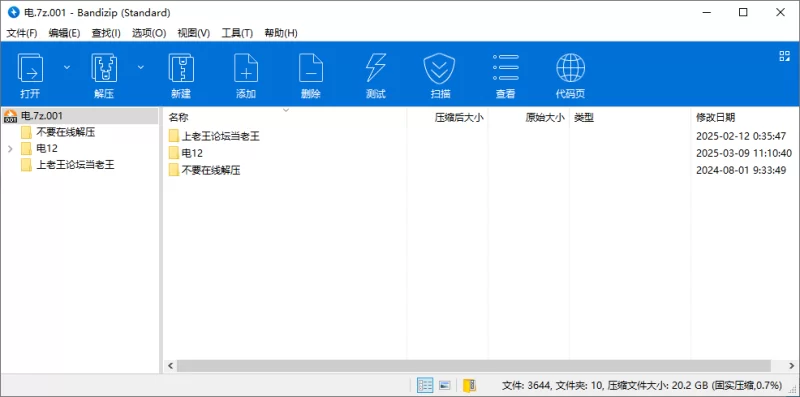This screenshot has width=800, height=397.
Task: Switch to details list view status icon
Action: [425, 385]
